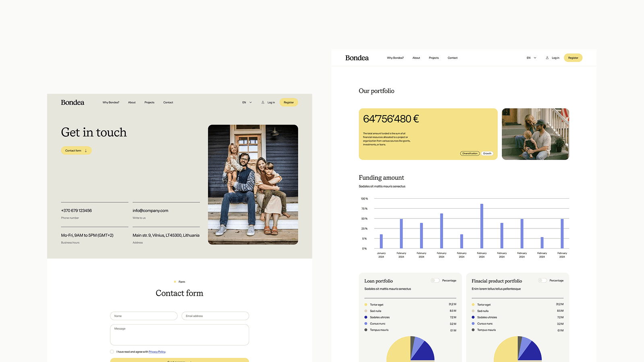644x362 pixels.
Task: Click the dark blue Sodales ultricies swatch in the Loan portfolio card
Action: [366, 317]
